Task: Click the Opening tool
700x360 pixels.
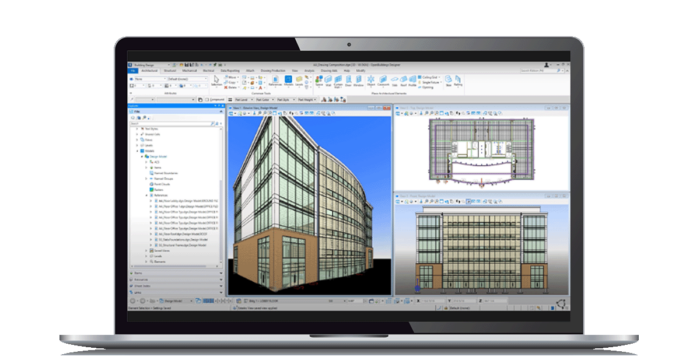Action: [x=426, y=87]
